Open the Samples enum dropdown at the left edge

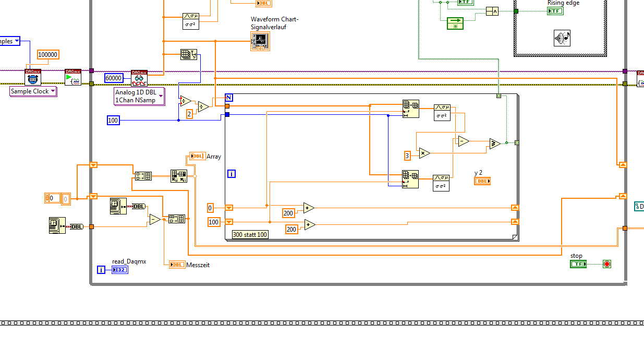click(10, 41)
